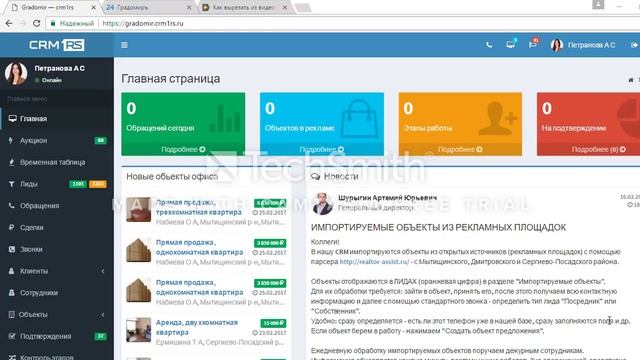Open the thumbnail of трехкомнатная квартира listing
This screenshot has height=360, width=640.
pyautogui.click(x=138, y=209)
